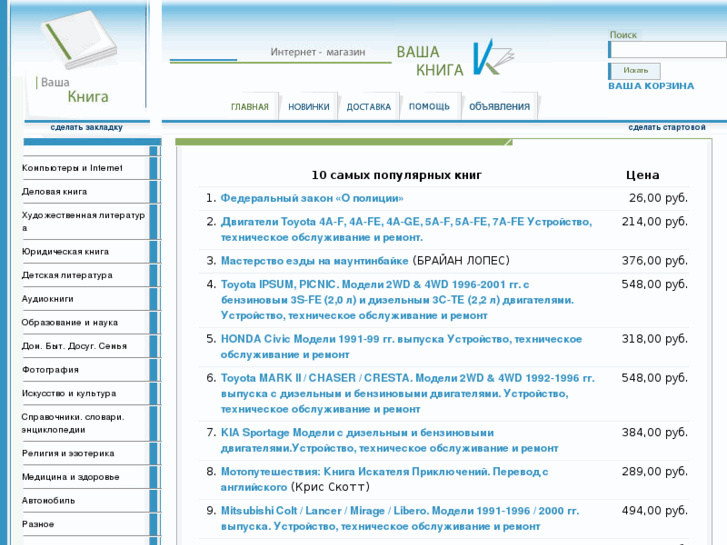Open the Федеральный закон «О полиции» book
The height and width of the screenshot is (545, 727).
coord(312,198)
